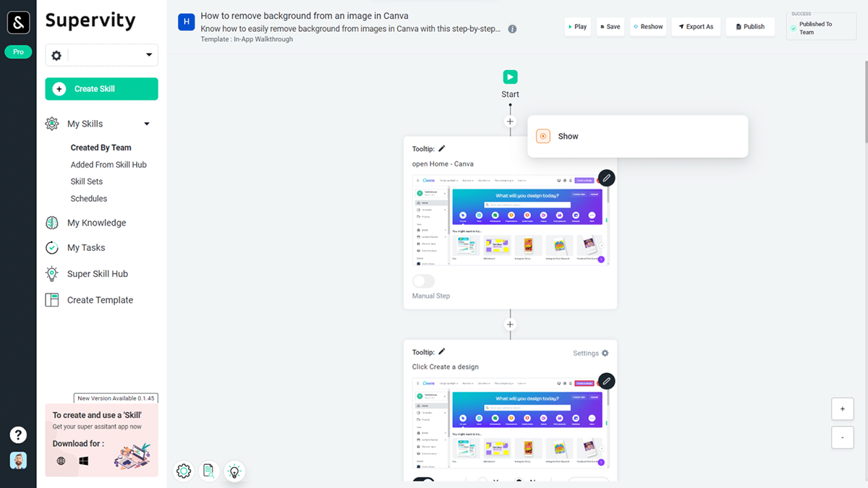Click the Create Skill button
868x488 pixels.
pos(101,89)
